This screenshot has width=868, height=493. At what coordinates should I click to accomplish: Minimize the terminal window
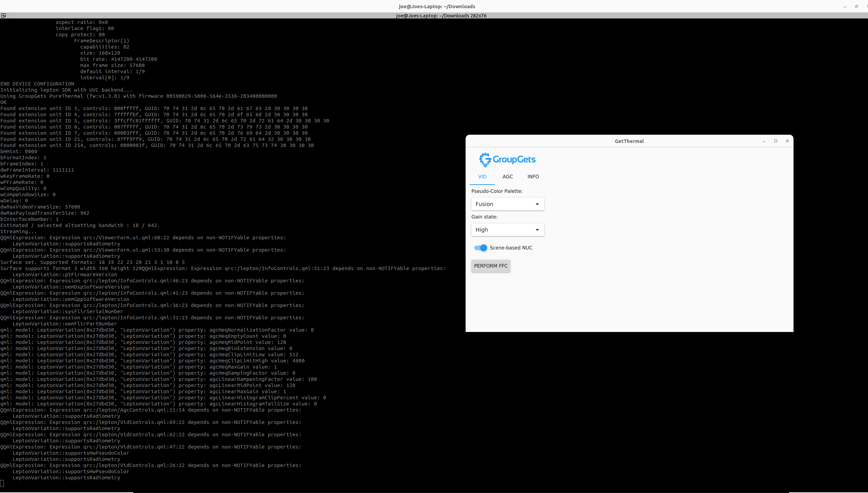(845, 6)
